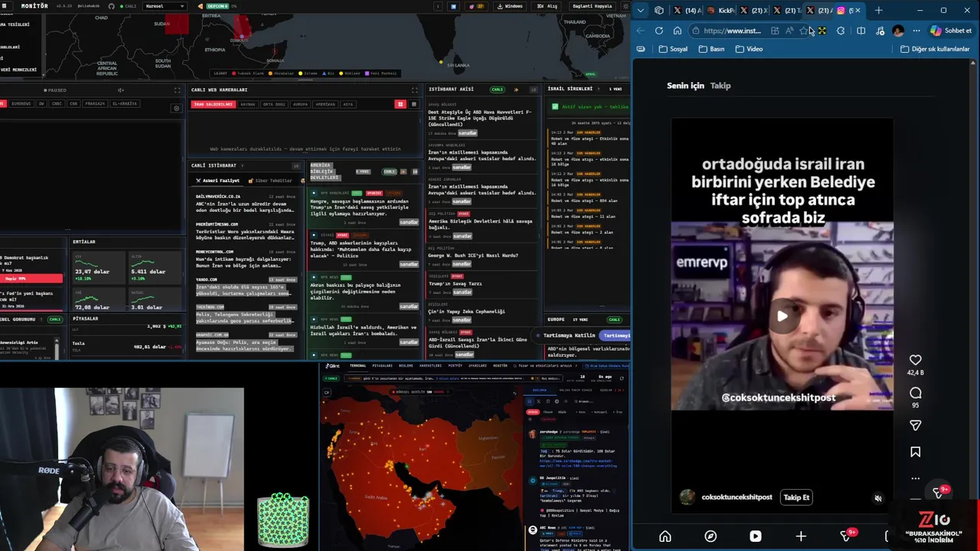Toggle Edge split screen icon
The width and height of the screenshot is (980, 551).
tap(861, 31)
